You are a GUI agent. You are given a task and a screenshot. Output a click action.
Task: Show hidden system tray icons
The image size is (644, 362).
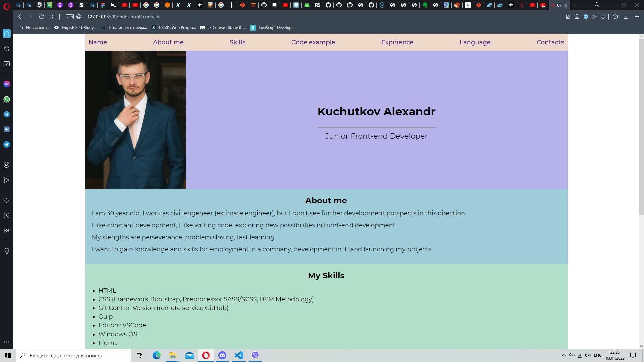563,355
